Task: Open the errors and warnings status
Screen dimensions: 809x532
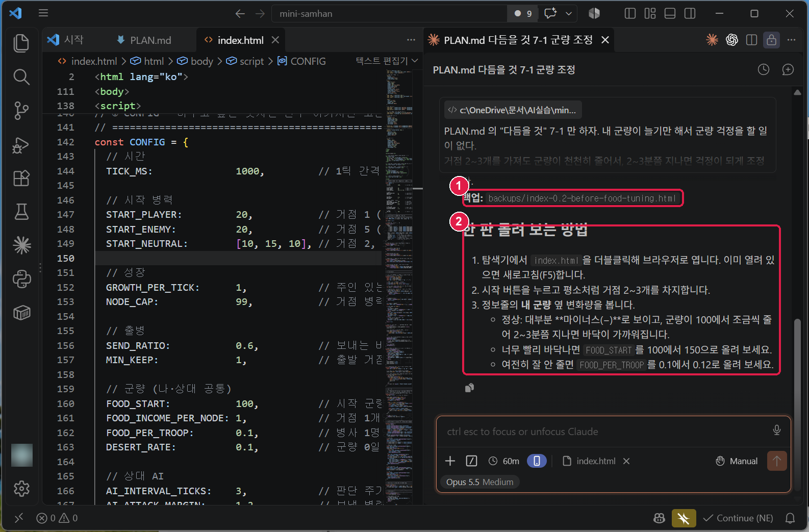Action: point(57,518)
